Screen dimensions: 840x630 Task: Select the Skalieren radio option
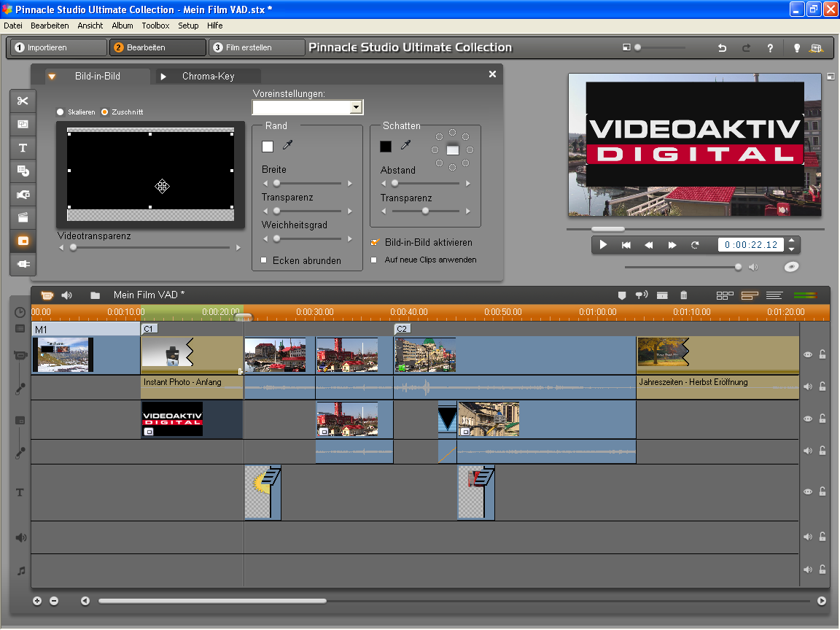tap(60, 112)
